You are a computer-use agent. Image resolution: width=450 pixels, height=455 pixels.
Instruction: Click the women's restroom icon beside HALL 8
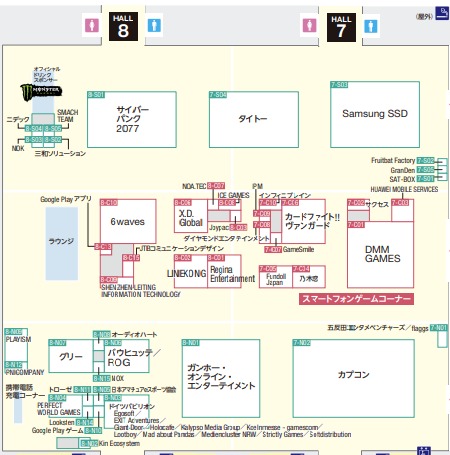tap(92, 26)
